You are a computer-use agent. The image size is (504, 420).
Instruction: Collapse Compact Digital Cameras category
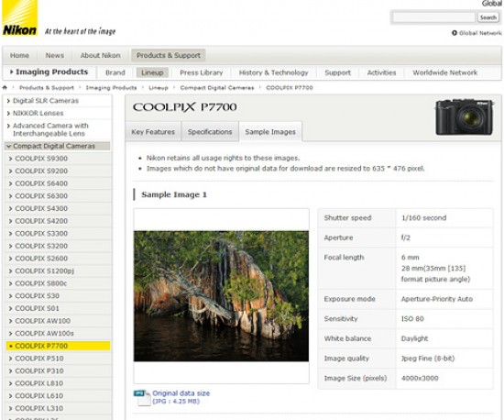click(58, 146)
